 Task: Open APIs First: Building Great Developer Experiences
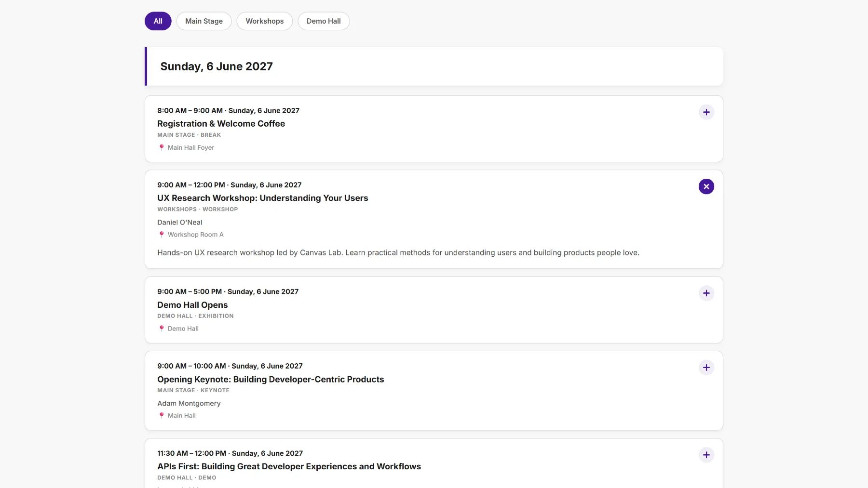[x=289, y=467]
